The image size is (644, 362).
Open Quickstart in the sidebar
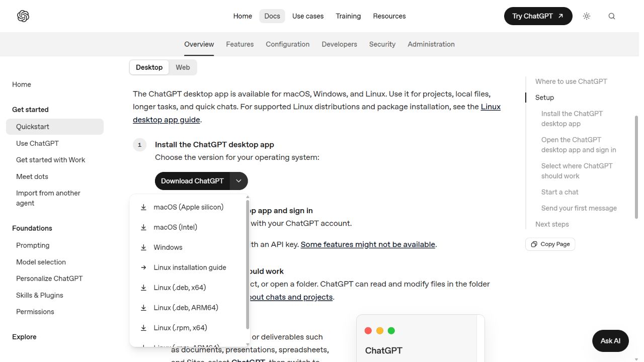click(x=55, y=127)
